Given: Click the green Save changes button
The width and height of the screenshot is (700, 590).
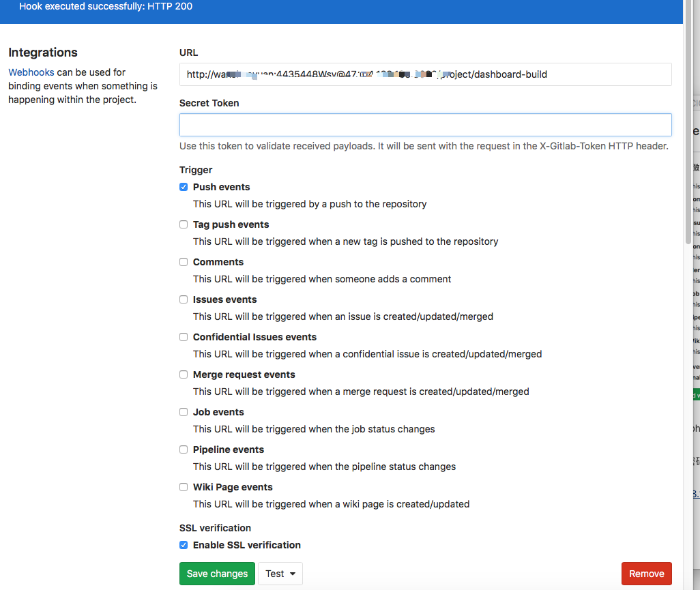Looking at the screenshot, I should click(217, 574).
